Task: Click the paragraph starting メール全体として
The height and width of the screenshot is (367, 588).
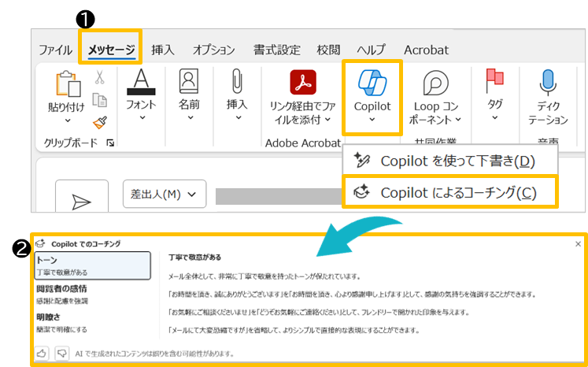Action: [264, 277]
